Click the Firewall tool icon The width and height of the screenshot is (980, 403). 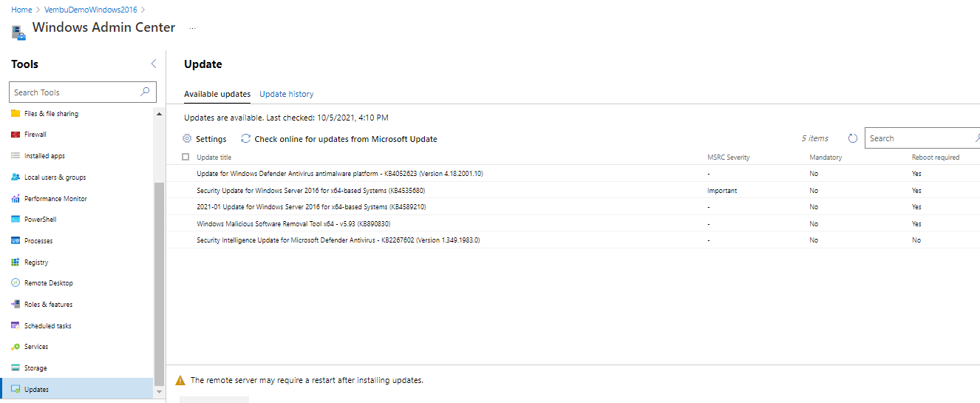16,135
